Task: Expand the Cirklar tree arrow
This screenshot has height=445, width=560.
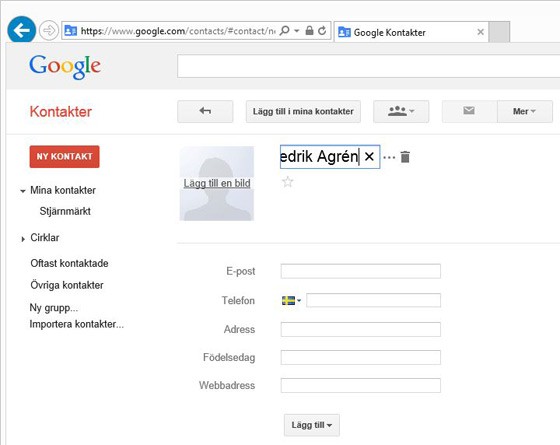Action: [23, 239]
